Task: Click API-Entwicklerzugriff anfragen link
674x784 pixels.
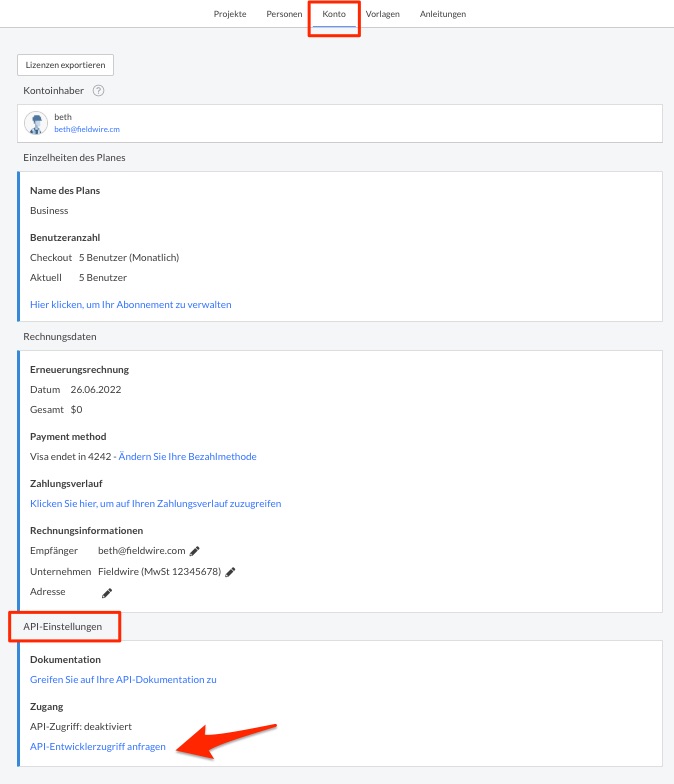Action: pos(98,747)
